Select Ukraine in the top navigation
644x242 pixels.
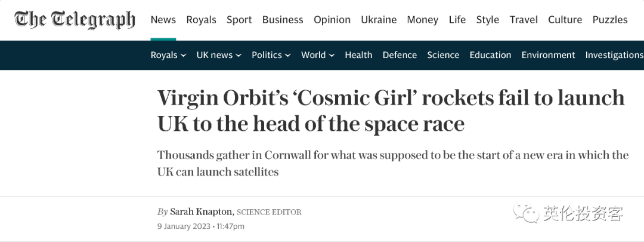tap(379, 20)
